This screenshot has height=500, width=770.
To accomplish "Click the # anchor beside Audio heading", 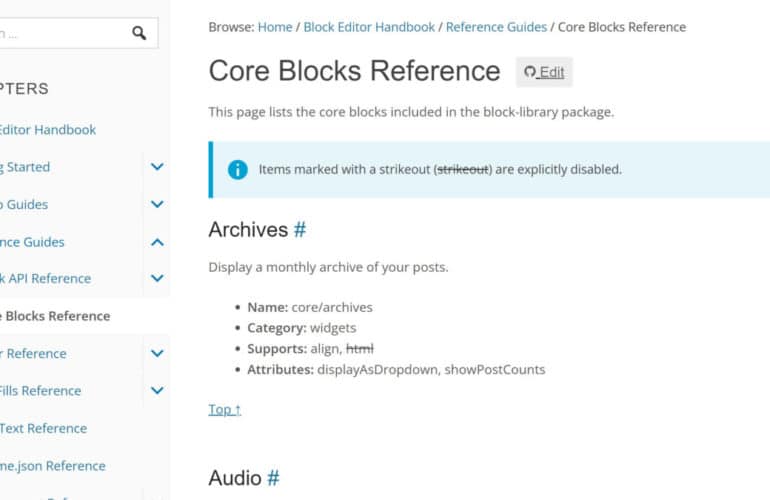I will [x=273, y=478].
